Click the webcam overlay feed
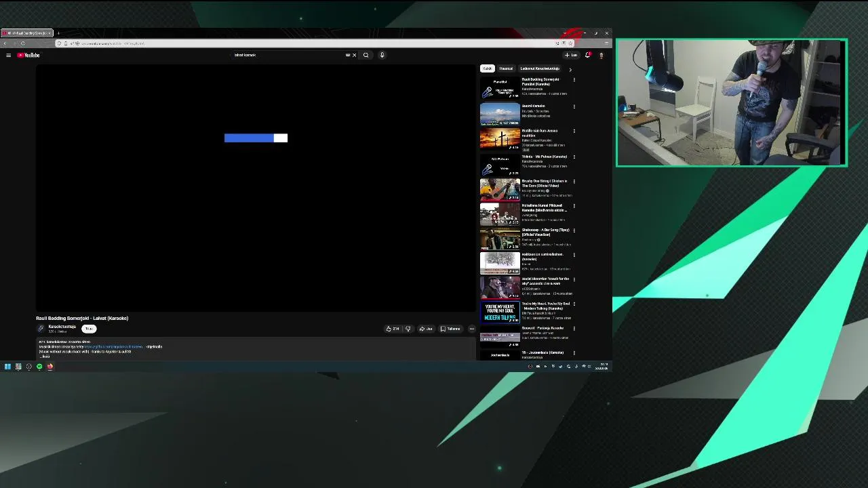The image size is (868, 488). coord(731,102)
